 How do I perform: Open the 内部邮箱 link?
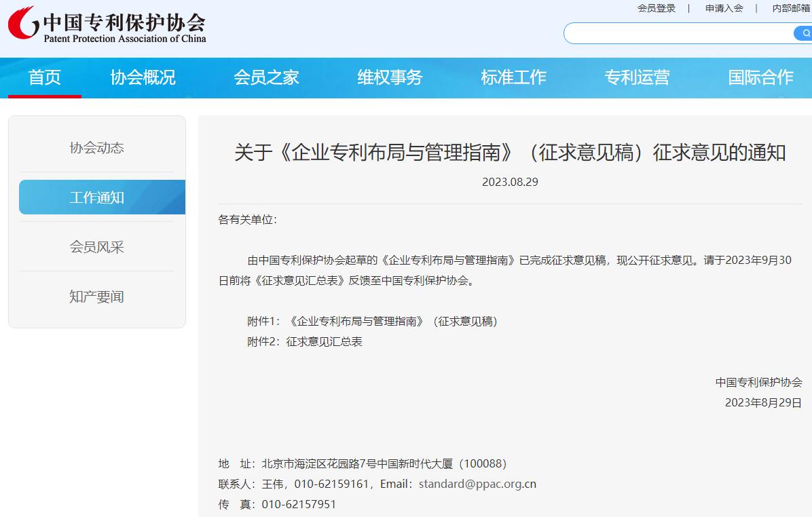pyautogui.click(x=791, y=8)
